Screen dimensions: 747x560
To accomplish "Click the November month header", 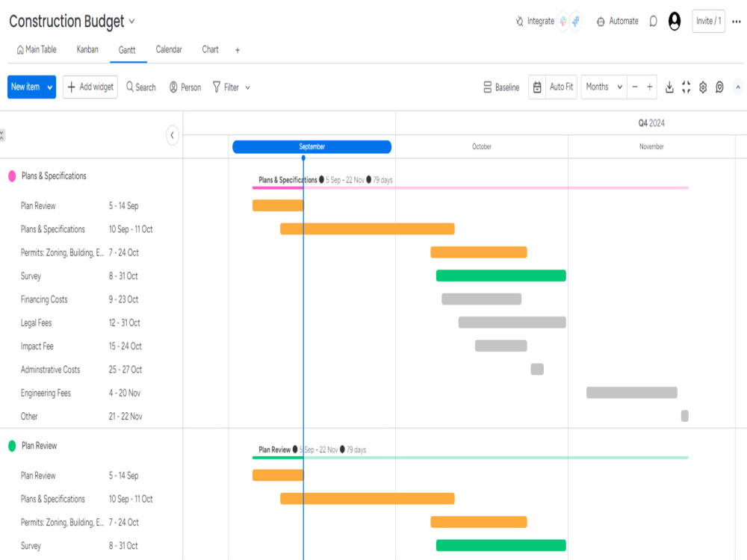I will click(x=651, y=146).
